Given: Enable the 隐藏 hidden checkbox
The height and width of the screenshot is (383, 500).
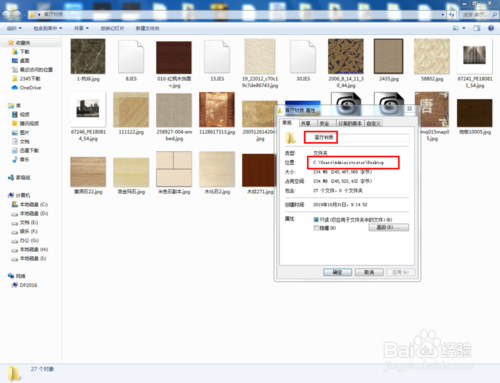Looking at the screenshot, I should pos(316,228).
